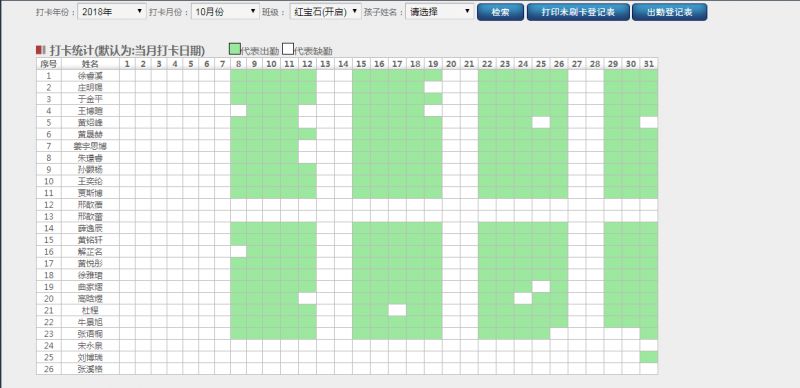Click row 5's white absent cell on day 25

(x=541, y=123)
